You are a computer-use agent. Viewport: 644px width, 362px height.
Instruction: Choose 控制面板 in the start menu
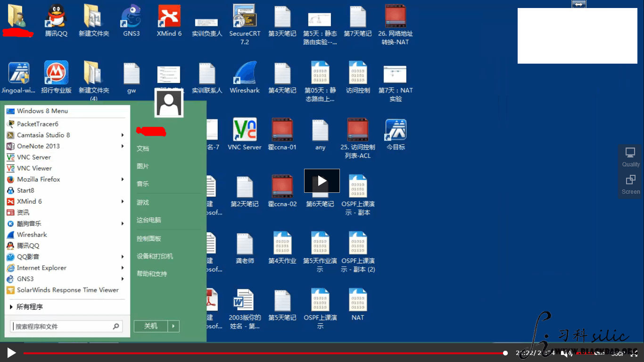click(149, 239)
